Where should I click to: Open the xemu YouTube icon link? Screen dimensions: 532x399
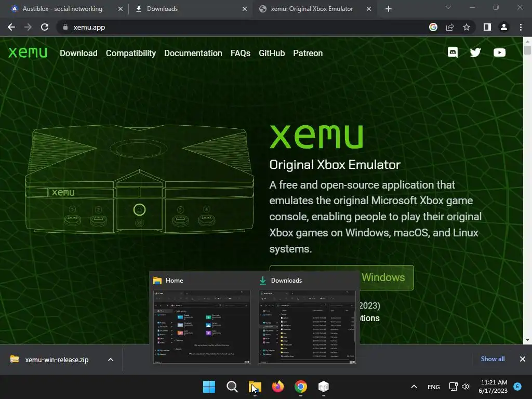[x=499, y=52]
